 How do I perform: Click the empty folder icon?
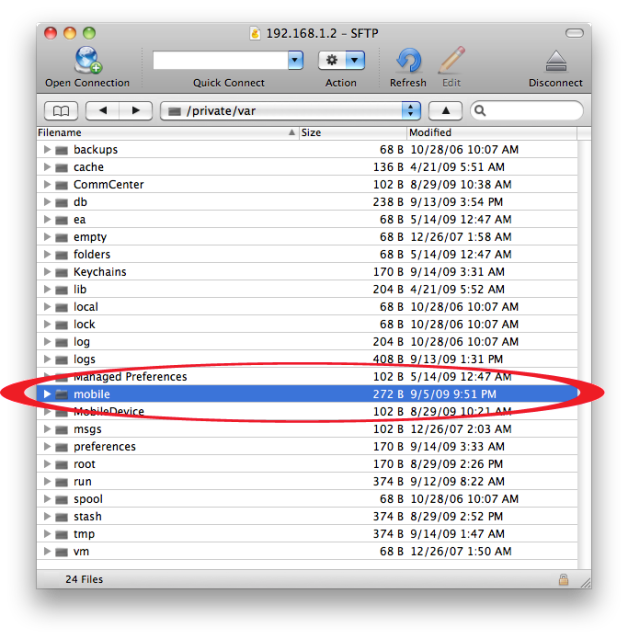pos(62,238)
